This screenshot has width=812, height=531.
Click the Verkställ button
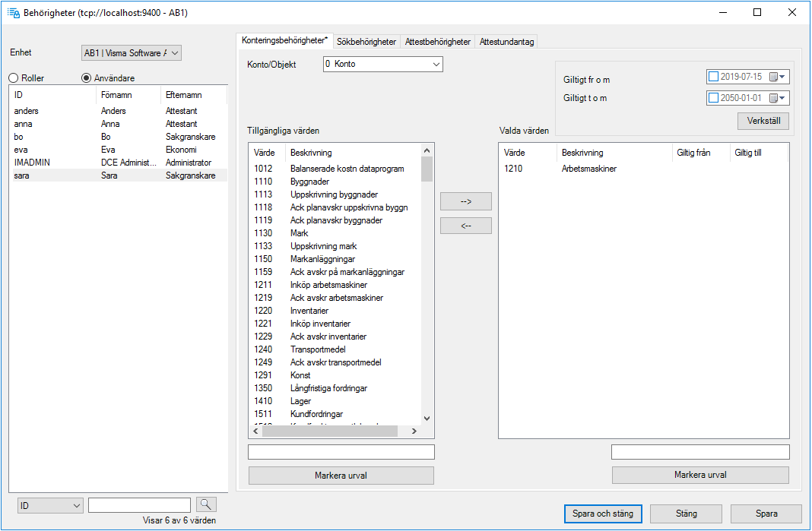pos(763,121)
